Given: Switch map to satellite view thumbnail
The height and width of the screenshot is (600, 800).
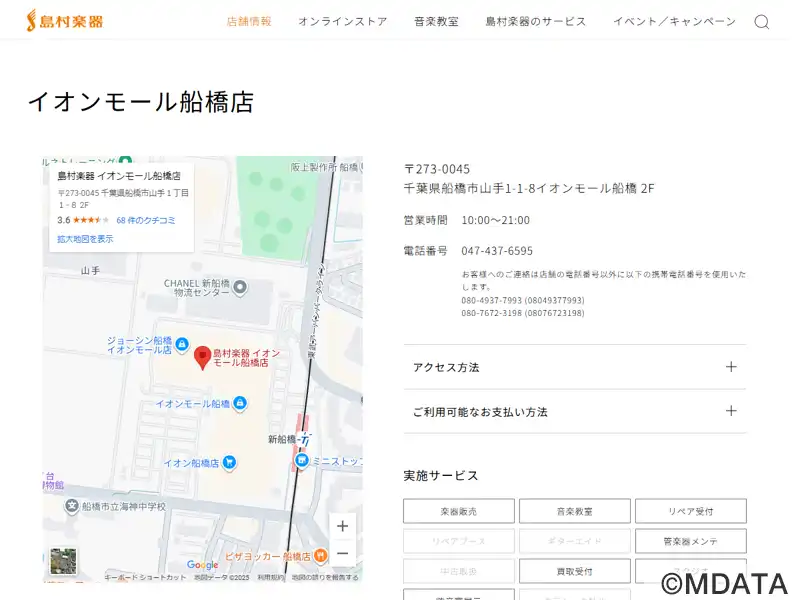Looking at the screenshot, I should pyautogui.click(x=64, y=561).
